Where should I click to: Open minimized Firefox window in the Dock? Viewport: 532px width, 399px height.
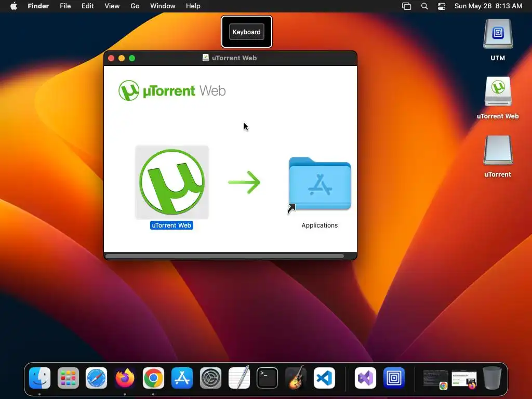pos(464,379)
